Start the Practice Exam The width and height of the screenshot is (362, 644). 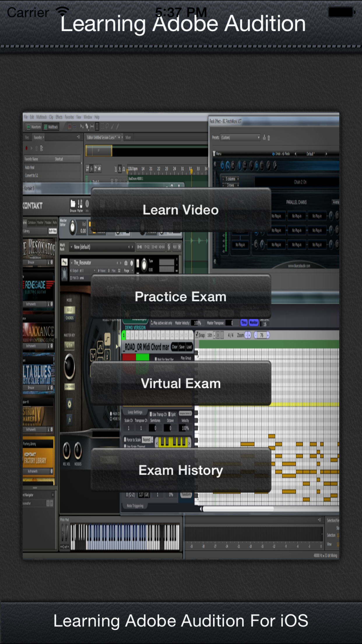pyautogui.click(x=181, y=297)
